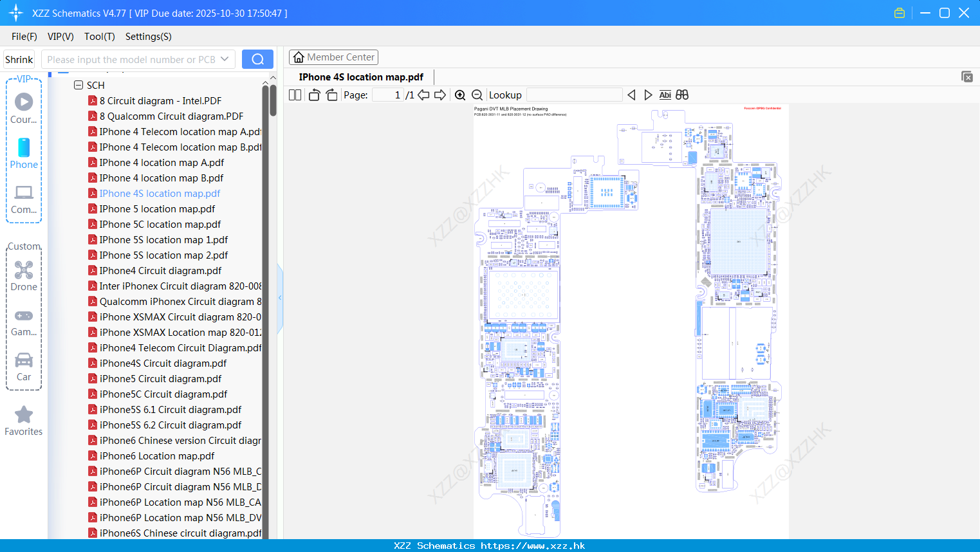The width and height of the screenshot is (980, 552).
Task: Click the file tree vertical scrollbar thumb
Action: click(x=273, y=100)
